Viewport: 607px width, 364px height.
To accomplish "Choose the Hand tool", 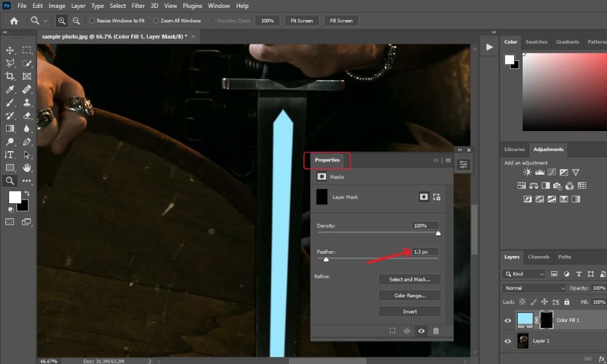I will (x=27, y=167).
